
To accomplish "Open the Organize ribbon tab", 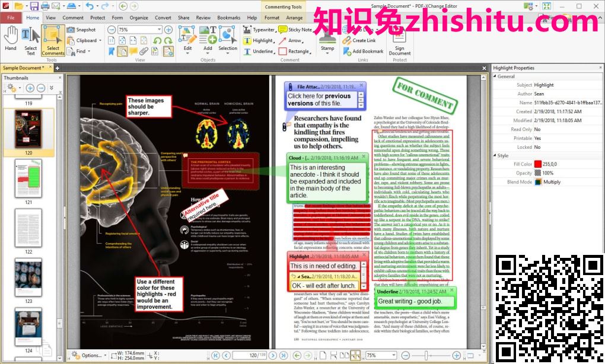I will coord(139,18).
